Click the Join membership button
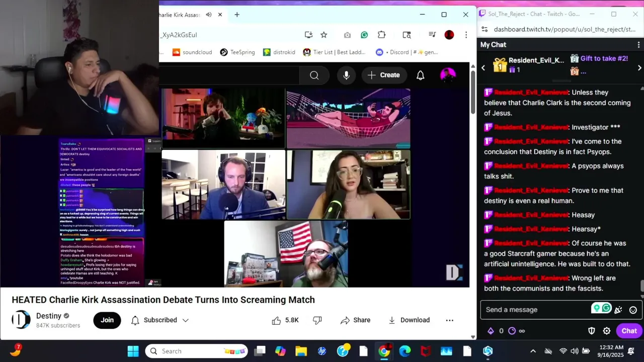 [107, 320]
